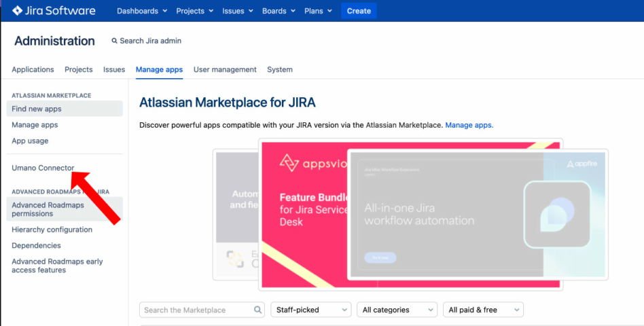This screenshot has height=326, width=644.
Task: Click the blue Create button
Action: point(359,11)
